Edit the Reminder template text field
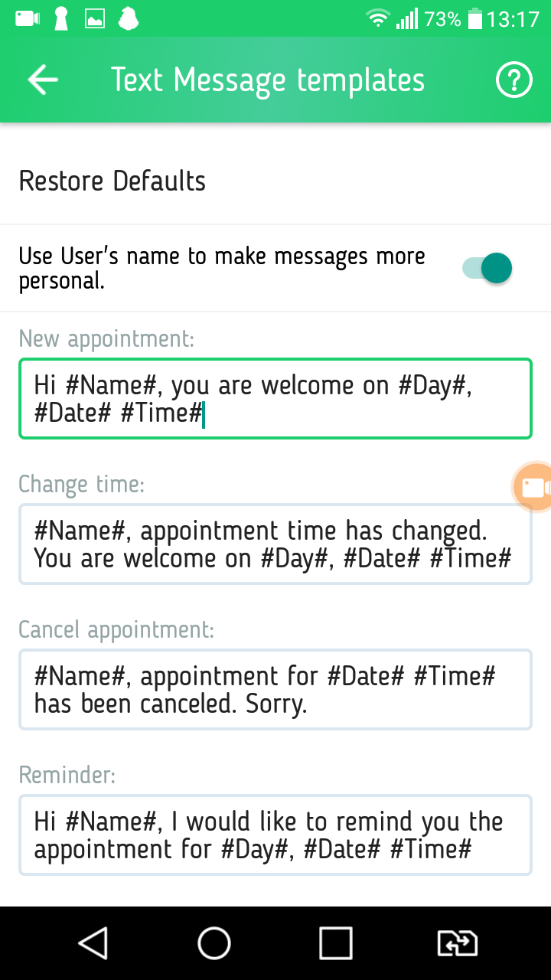 click(275, 835)
